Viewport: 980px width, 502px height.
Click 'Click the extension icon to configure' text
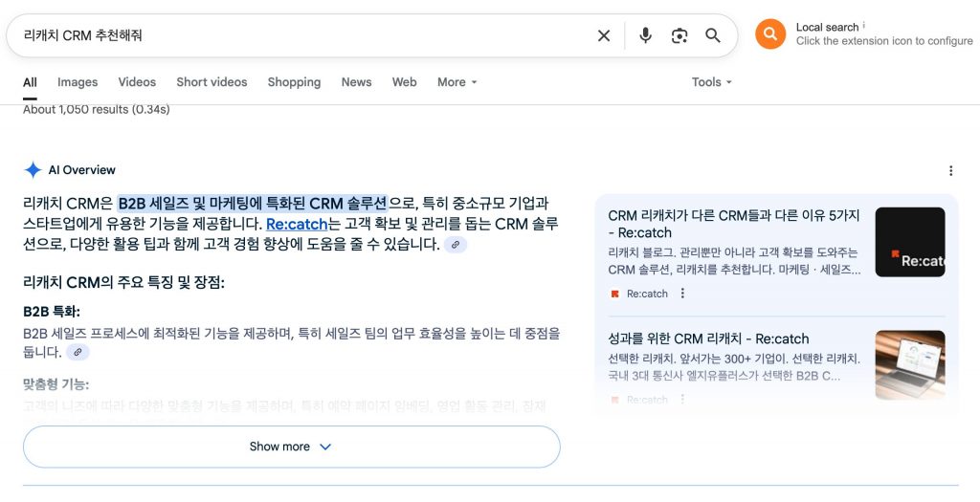[884, 41]
